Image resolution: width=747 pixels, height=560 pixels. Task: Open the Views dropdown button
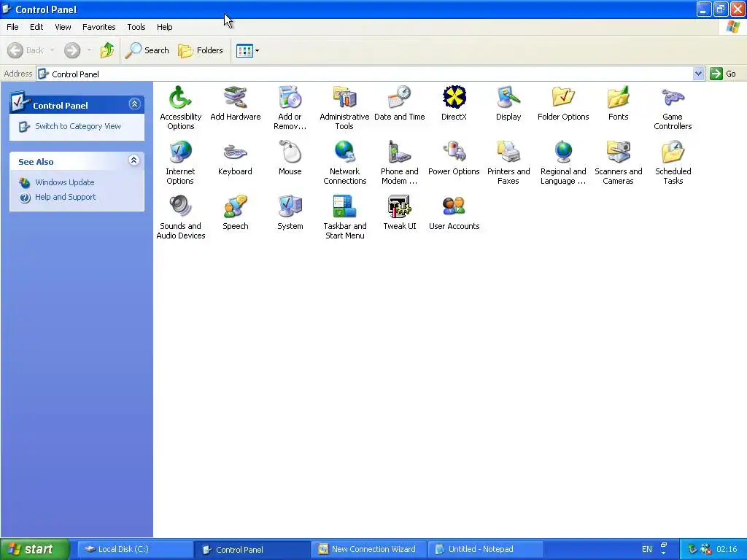click(x=248, y=50)
